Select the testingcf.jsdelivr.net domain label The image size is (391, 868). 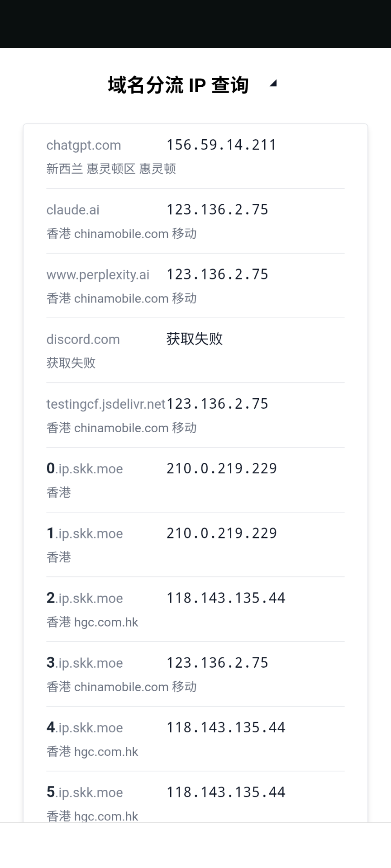coord(106,404)
